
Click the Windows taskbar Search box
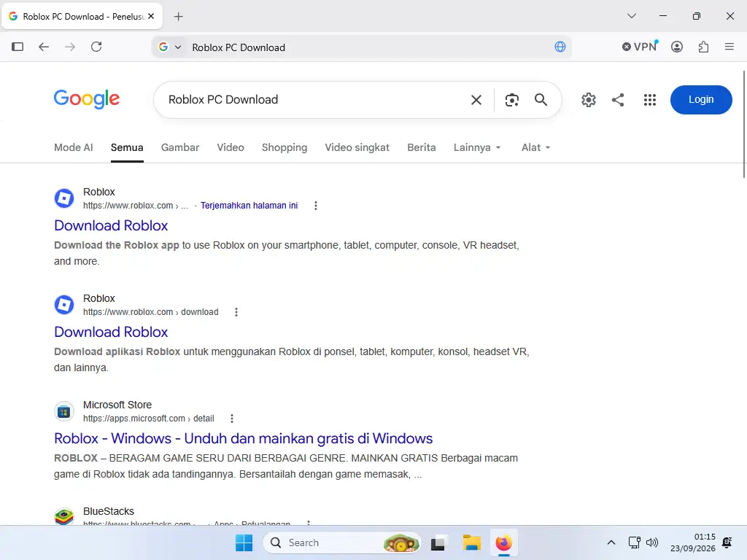point(342,542)
